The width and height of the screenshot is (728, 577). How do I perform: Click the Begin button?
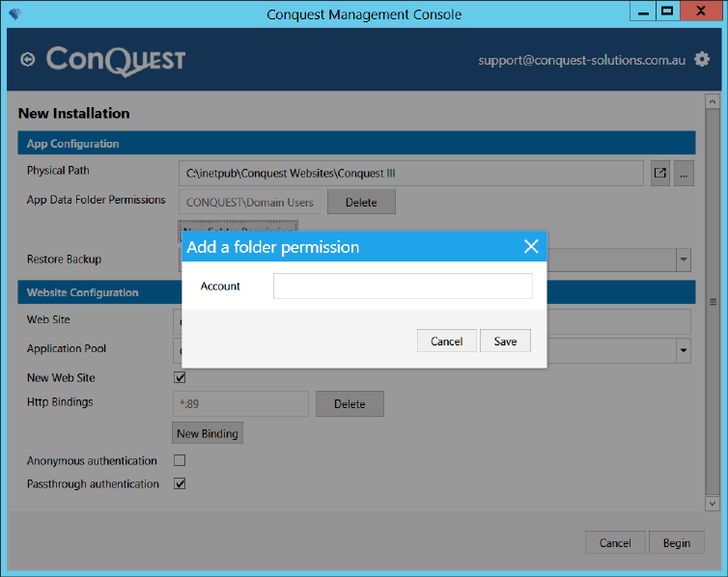point(677,542)
